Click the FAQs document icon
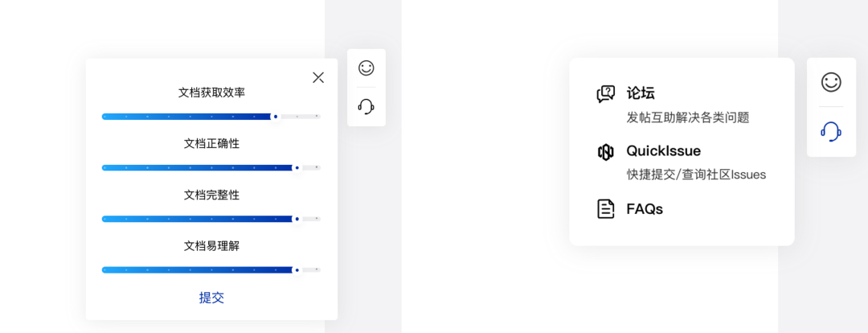Image resolution: width=868 pixels, height=333 pixels. click(606, 209)
